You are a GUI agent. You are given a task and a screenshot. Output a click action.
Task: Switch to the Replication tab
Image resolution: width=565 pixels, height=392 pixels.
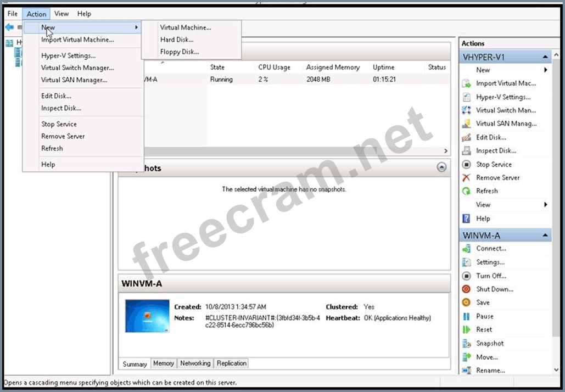tap(232, 363)
